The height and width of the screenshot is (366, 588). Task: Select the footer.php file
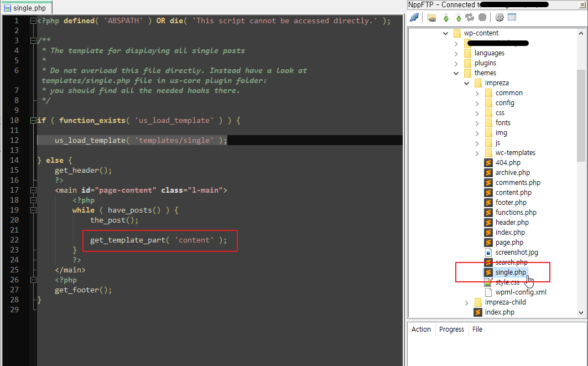pyautogui.click(x=511, y=202)
